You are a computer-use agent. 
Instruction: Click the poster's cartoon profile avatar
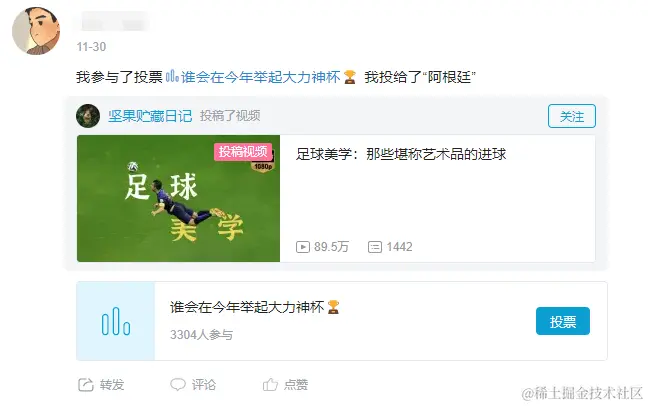coord(36,31)
